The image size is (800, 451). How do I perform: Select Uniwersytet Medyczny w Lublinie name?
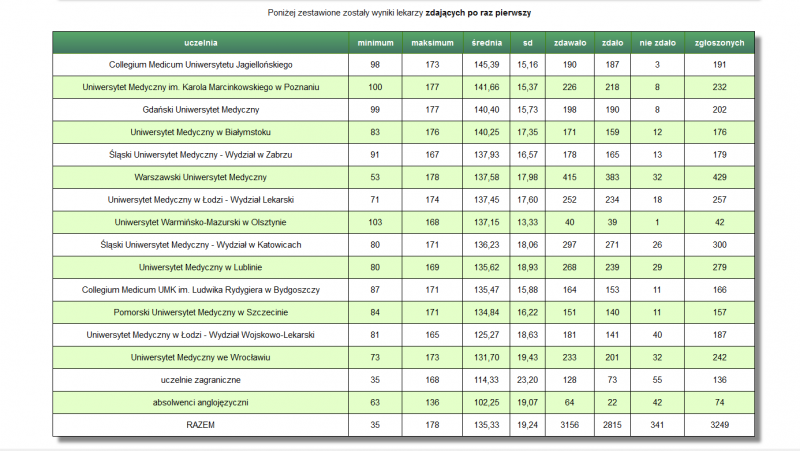pyautogui.click(x=201, y=267)
